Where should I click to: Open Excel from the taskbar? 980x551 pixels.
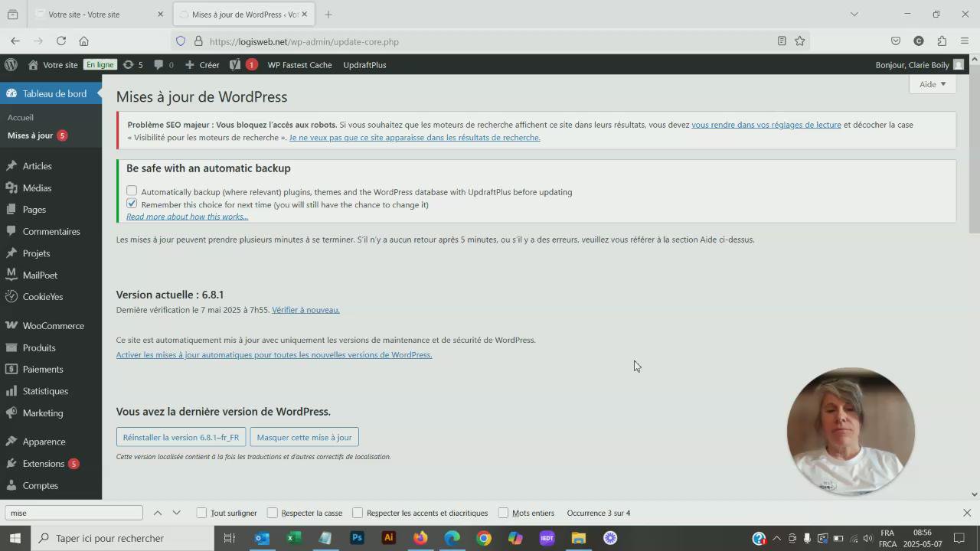pyautogui.click(x=293, y=538)
